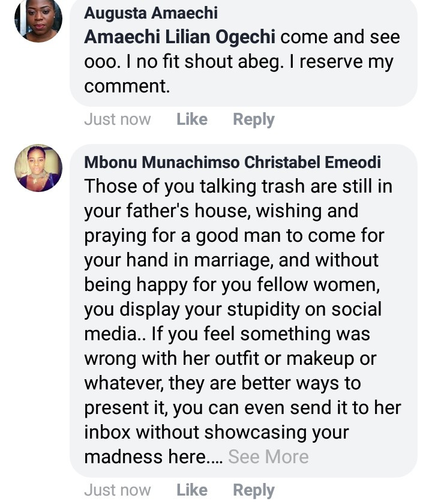
Task: Tap the line "you display your stupidity on social"
Action: pos(233,310)
